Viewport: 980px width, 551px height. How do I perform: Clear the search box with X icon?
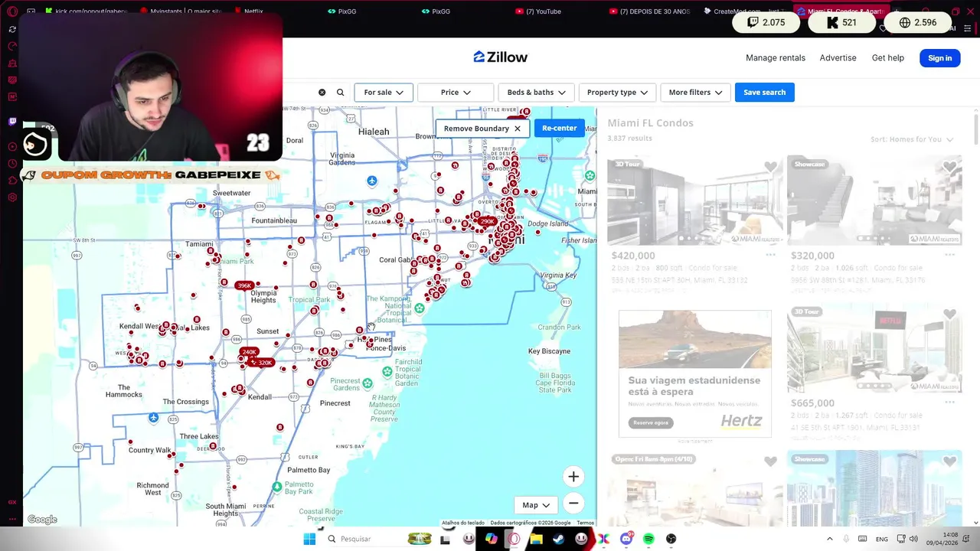[322, 93]
